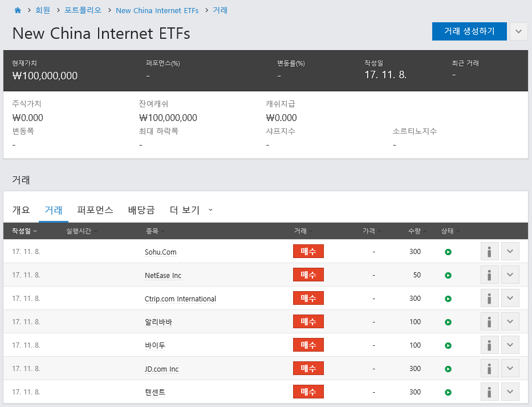The width and height of the screenshot is (532, 407).
Task: Switch to the 퍼포먼스 tab
Action: point(95,210)
